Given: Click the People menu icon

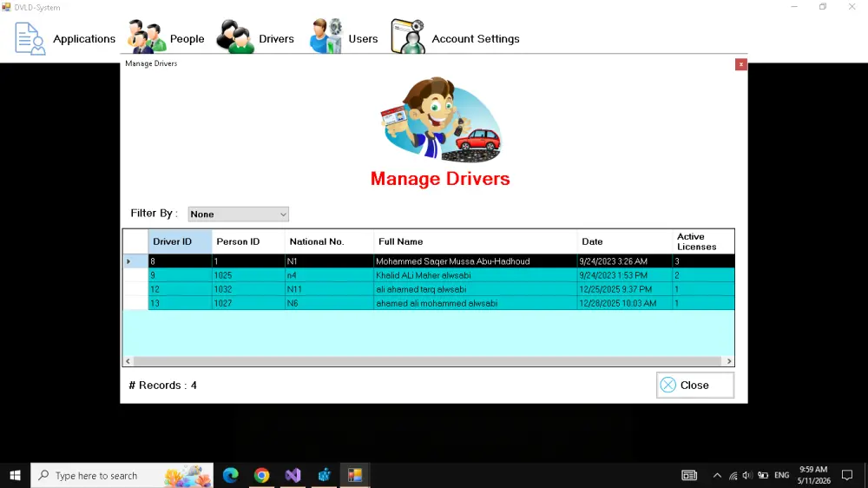Looking at the screenshot, I should click(x=146, y=36).
